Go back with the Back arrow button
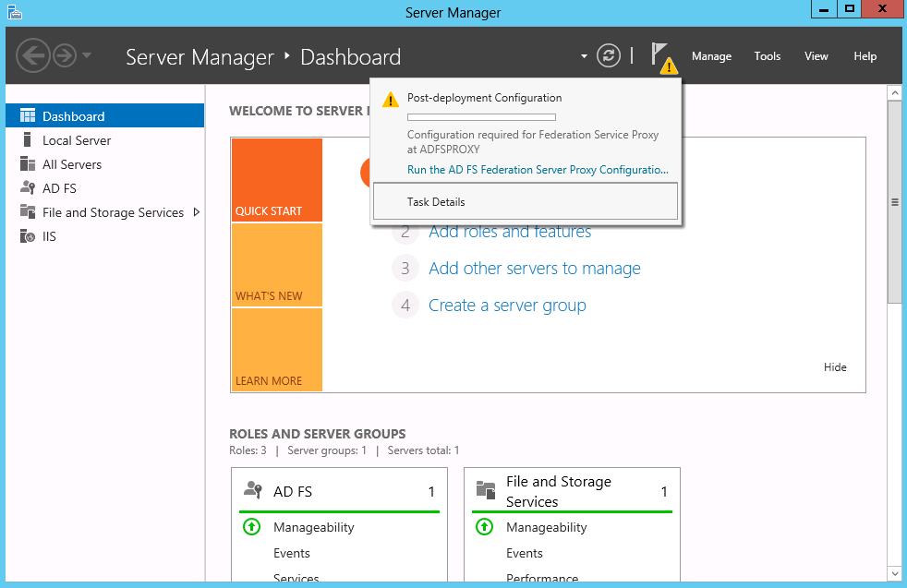Viewport: 907px width, 588px height. pos(33,55)
